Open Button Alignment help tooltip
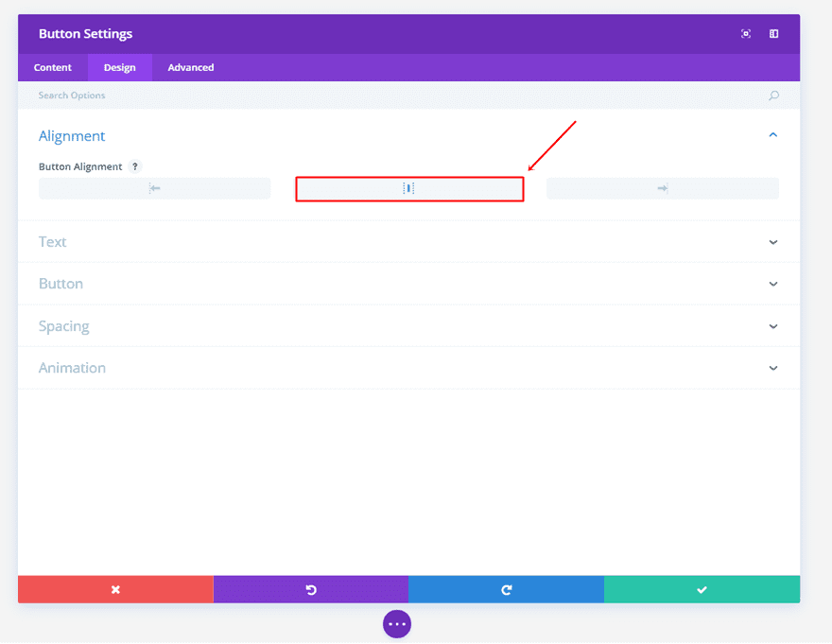 135,166
